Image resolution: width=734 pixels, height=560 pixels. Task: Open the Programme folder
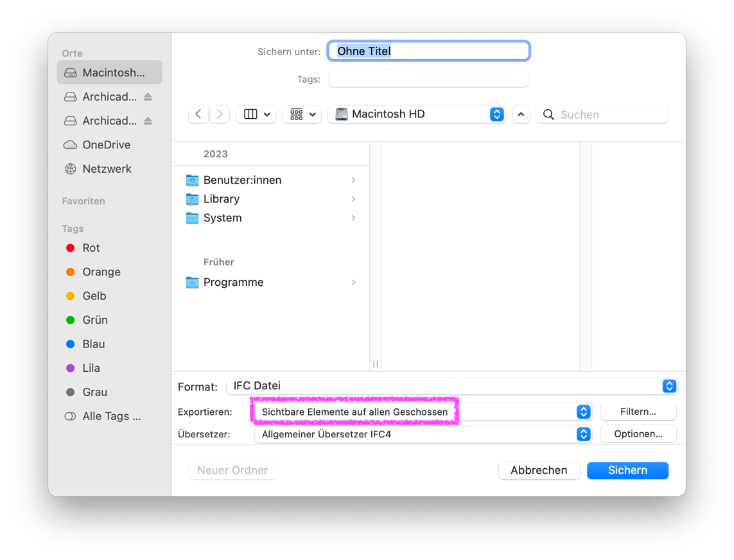coord(270,283)
